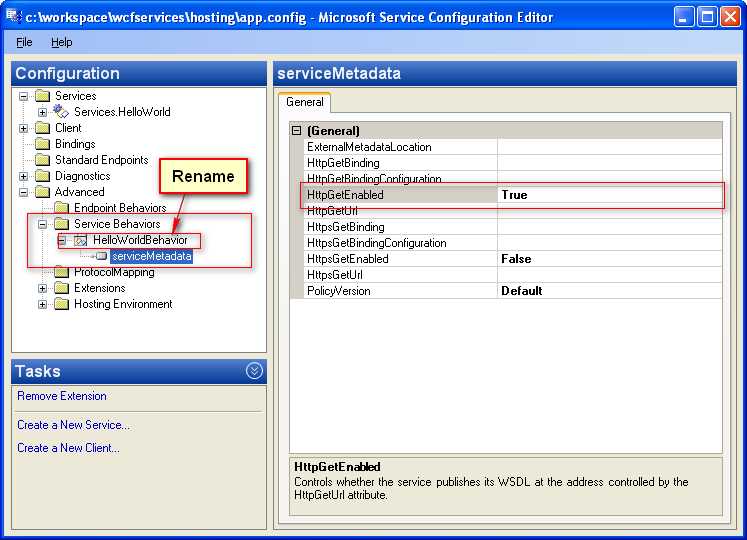This screenshot has width=747, height=540.
Task: Click the Remove Extension task link
Action: [x=62, y=396]
